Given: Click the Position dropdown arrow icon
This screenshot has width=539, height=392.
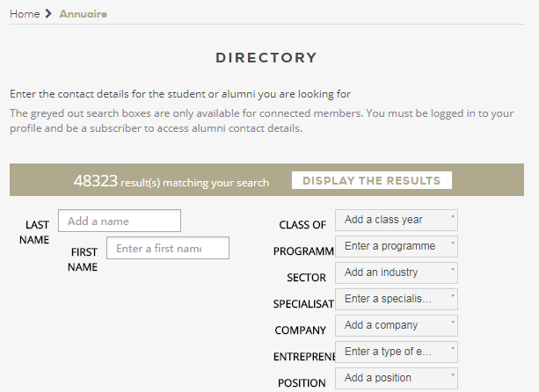Looking at the screenshot, I should tap(453, 375).
